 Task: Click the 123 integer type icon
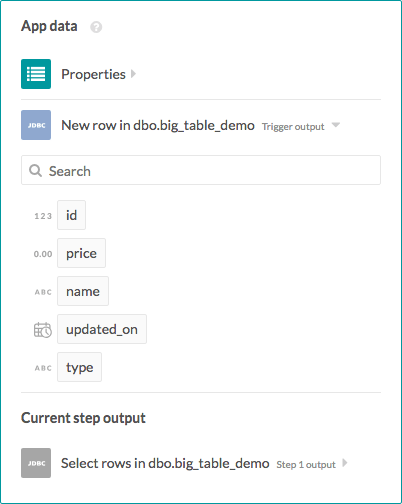point(43,216)
